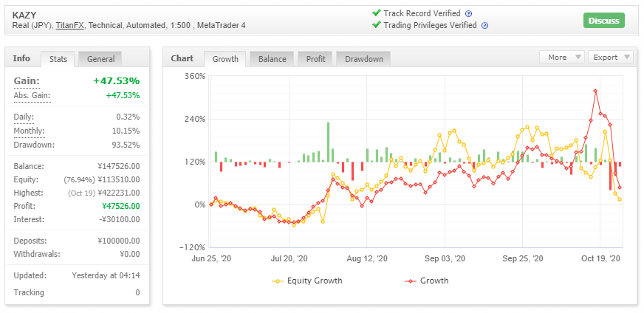Select the Profit chart tab
The width and height of the screenshot is (644, 313).
(x=315, y=59)
